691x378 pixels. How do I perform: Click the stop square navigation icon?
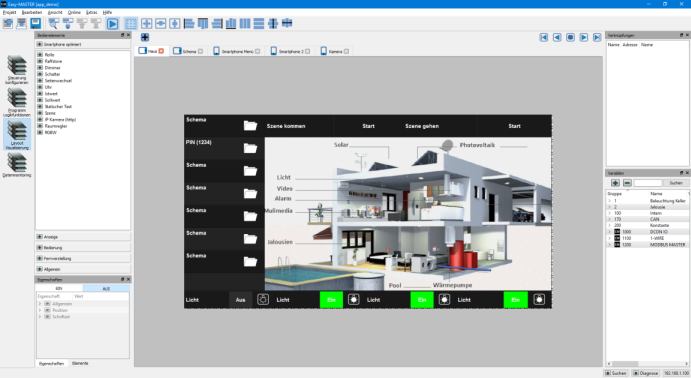point(570,37)
